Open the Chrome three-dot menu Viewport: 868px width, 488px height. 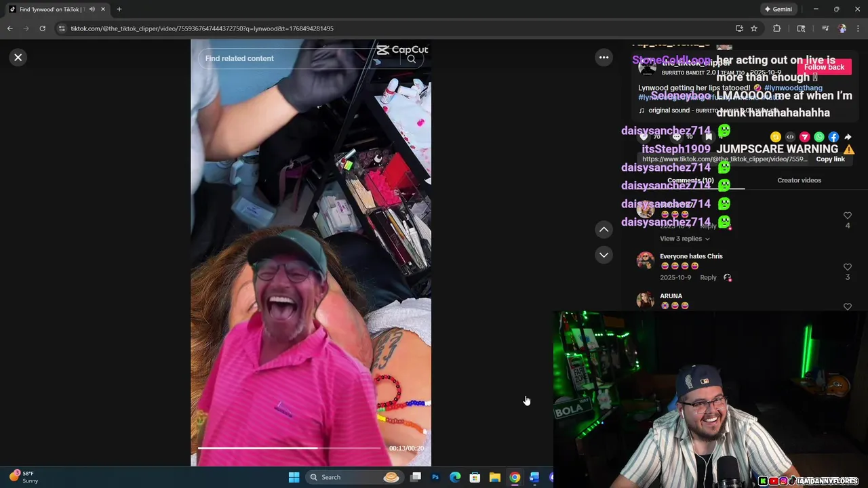tap(859, 28)
